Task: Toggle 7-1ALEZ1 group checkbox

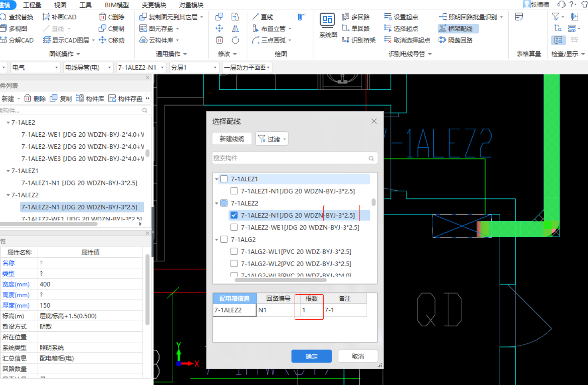Action: [224, 179]
